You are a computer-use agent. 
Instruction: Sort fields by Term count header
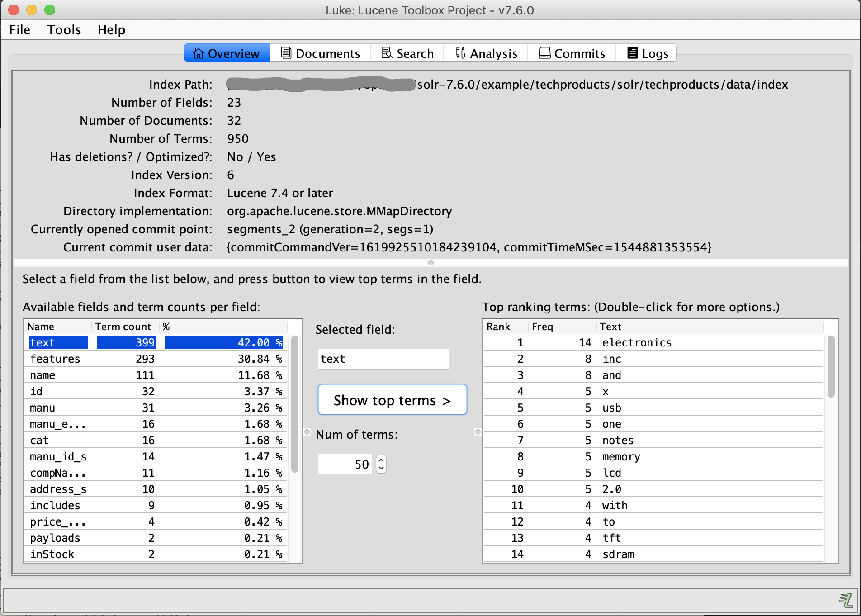pos(125,327)
